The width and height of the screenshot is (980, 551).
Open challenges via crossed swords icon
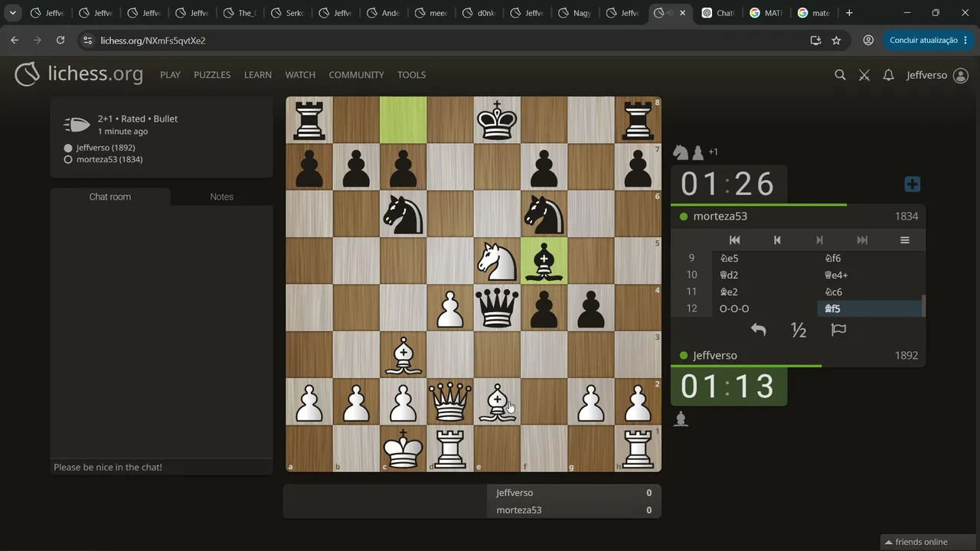[x=864, y=75]
